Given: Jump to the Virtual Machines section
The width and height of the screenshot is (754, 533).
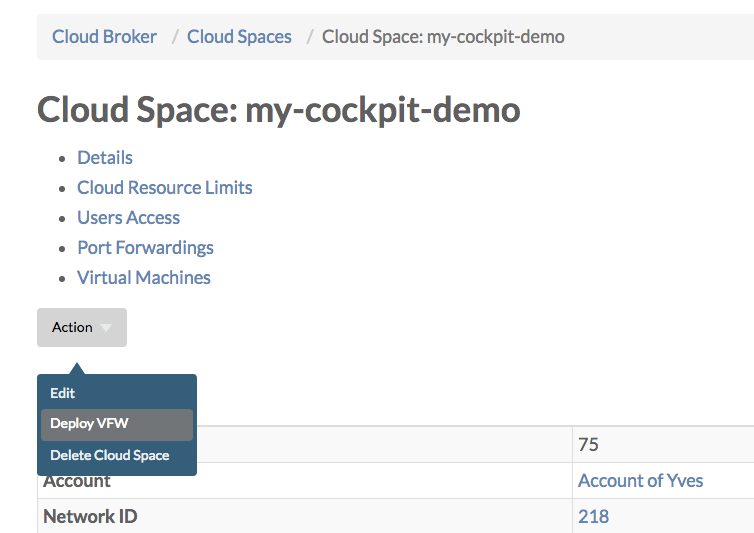Looking at the screenshot, I should [x=144, y=278].
